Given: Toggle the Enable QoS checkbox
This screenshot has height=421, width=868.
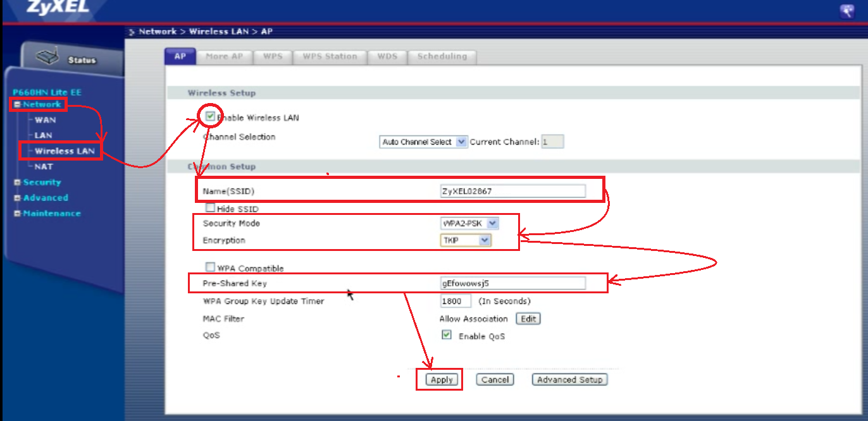Looking at the screenshot, I should pos(447,335).
